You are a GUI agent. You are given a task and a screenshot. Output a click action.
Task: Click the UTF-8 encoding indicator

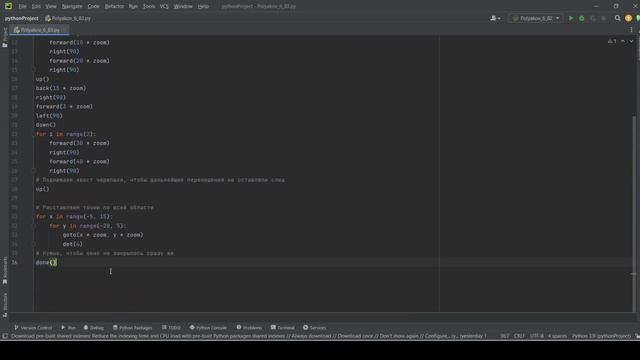[537, 336]
